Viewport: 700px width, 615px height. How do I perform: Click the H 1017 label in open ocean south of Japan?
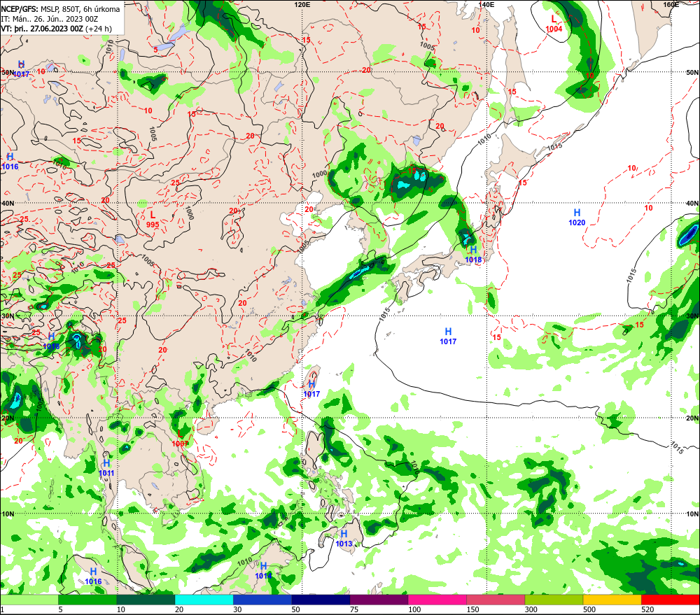click(448, 336)
